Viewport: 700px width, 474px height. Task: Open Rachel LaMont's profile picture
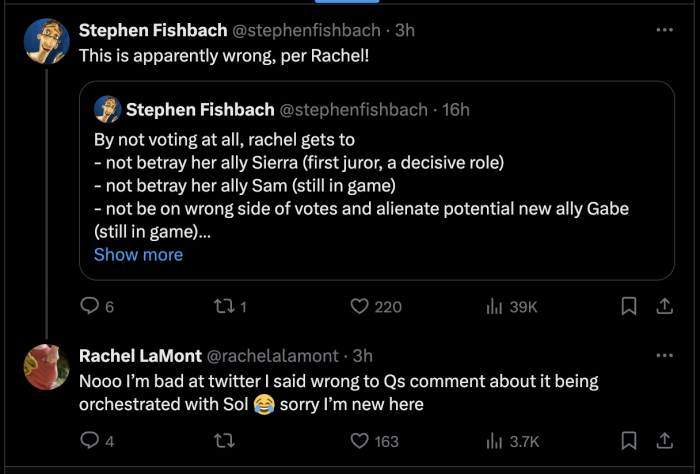46,367
